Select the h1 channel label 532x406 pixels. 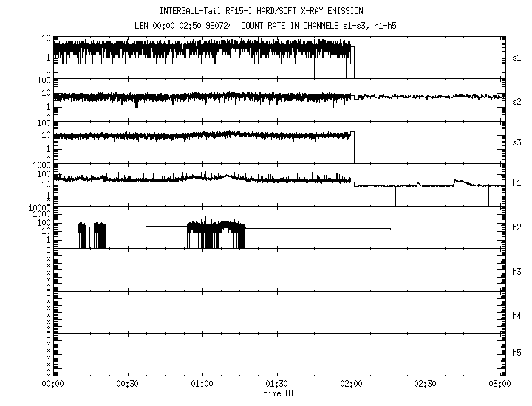tap(517, 185)
